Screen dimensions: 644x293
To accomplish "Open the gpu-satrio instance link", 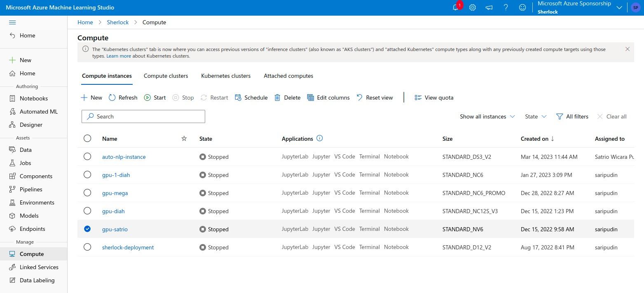I will (115, 229).
